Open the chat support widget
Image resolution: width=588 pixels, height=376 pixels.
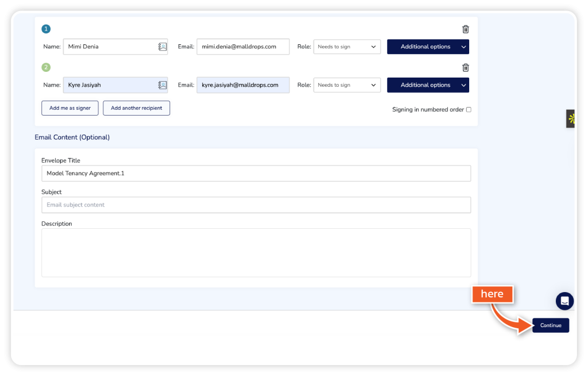[x=564, y=301]
